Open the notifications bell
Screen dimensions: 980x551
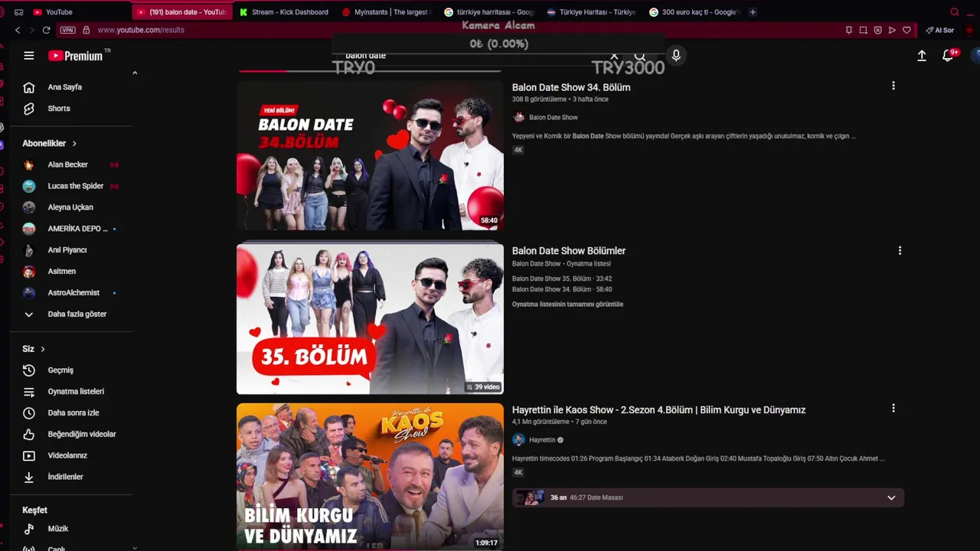coord(948,55)
